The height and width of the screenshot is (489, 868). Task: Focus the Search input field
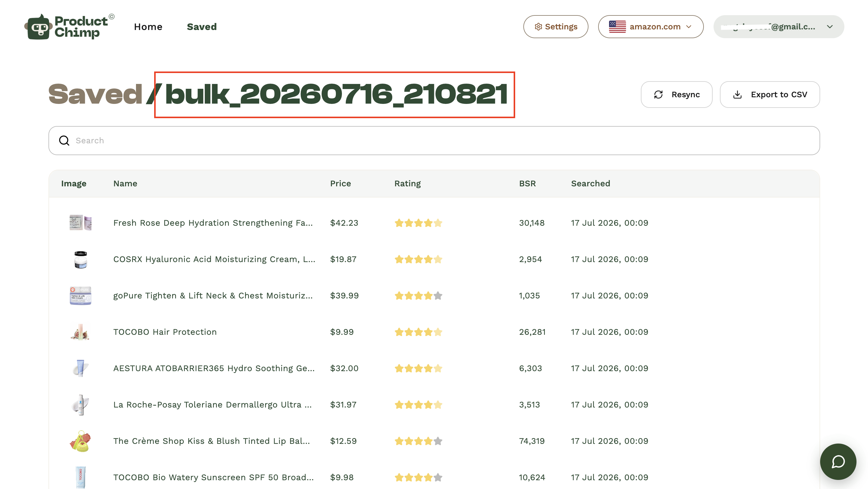point(434,141)
